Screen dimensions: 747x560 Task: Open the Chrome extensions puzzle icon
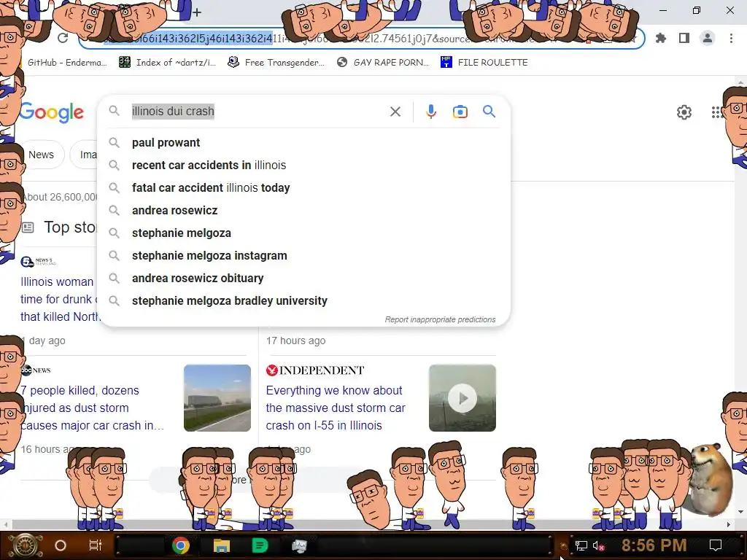[660, 38]
